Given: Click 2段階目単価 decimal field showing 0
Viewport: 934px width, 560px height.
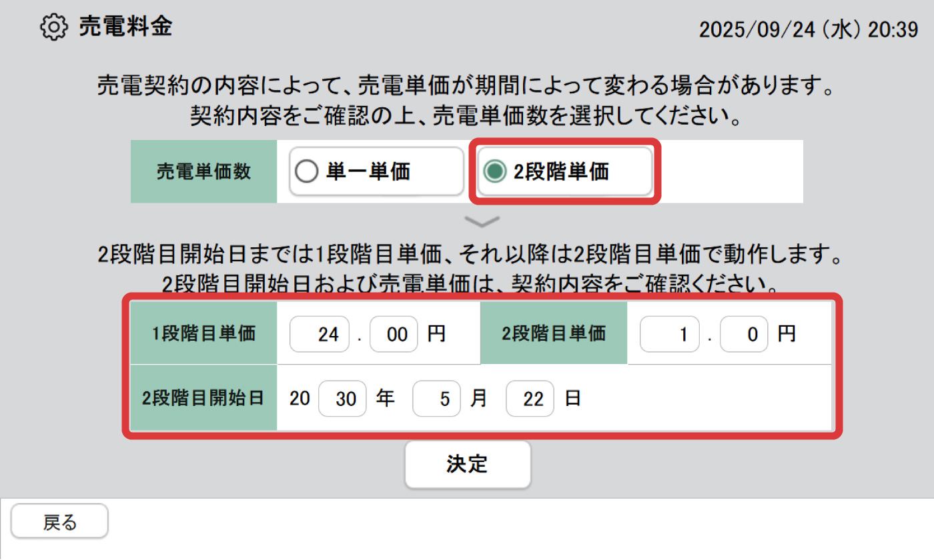Looking at the screenshot, I should point(745,334).
